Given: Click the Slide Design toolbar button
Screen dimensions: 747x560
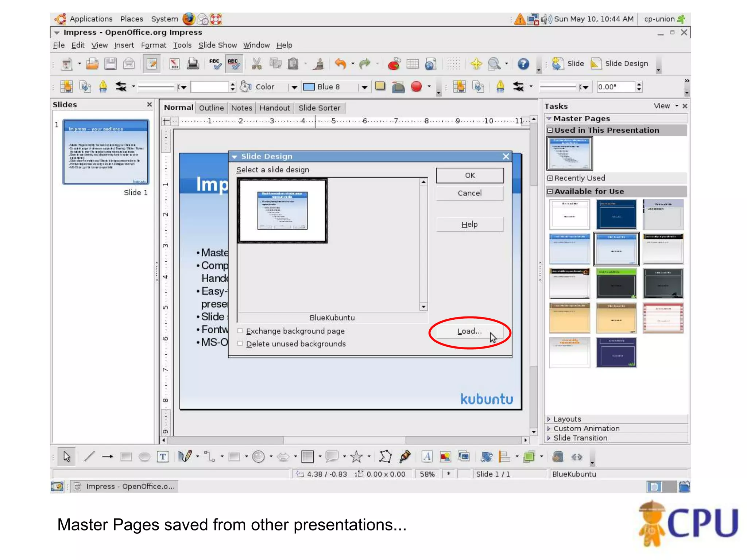Looking at the screenshot, I should coord(619,64).
